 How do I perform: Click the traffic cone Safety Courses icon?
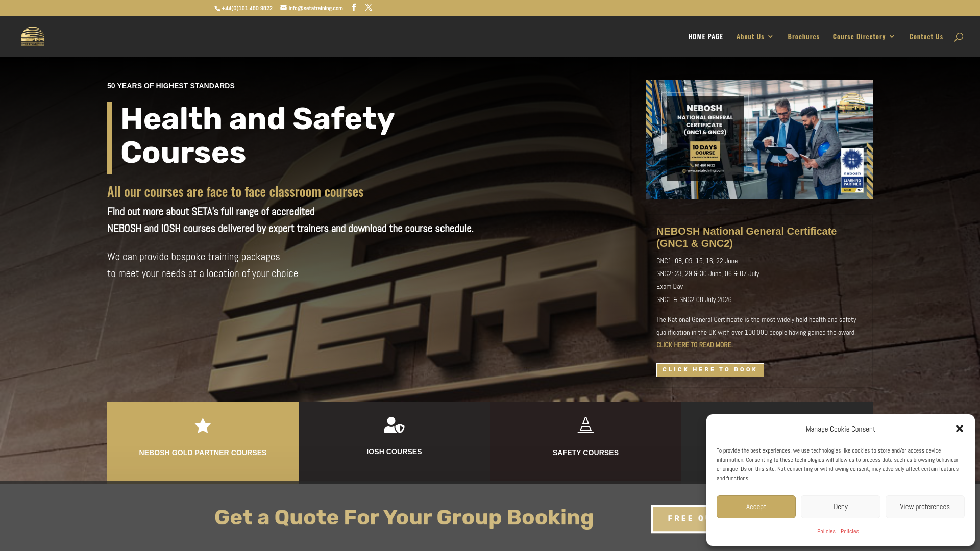[585, 425]
